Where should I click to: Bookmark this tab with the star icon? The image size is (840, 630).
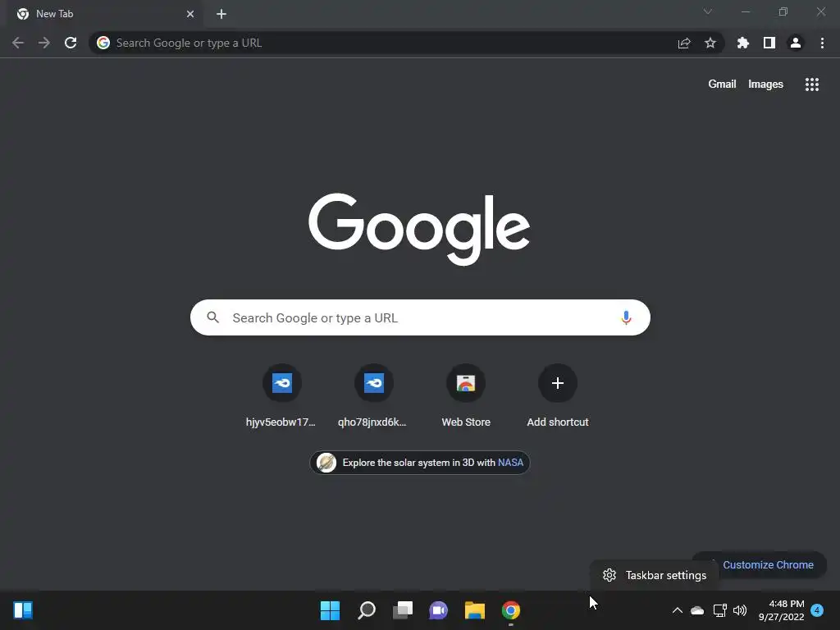point(710,43)
